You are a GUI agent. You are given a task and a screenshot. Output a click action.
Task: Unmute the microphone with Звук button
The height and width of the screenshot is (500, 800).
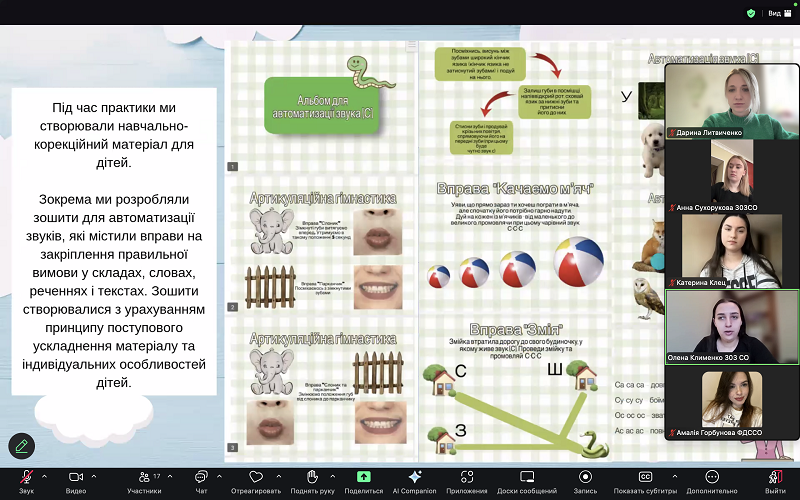(26, 478)
